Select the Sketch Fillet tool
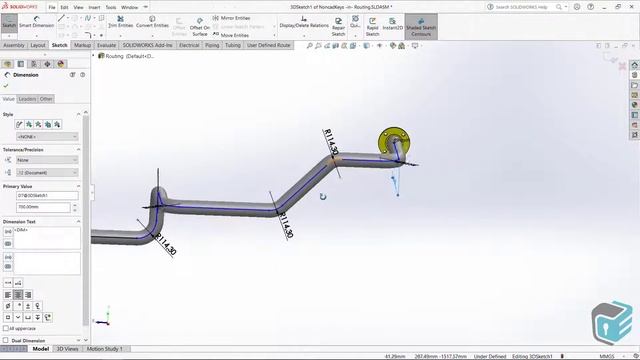This screenshot has height=360, width=640. [x=88, y=35]
